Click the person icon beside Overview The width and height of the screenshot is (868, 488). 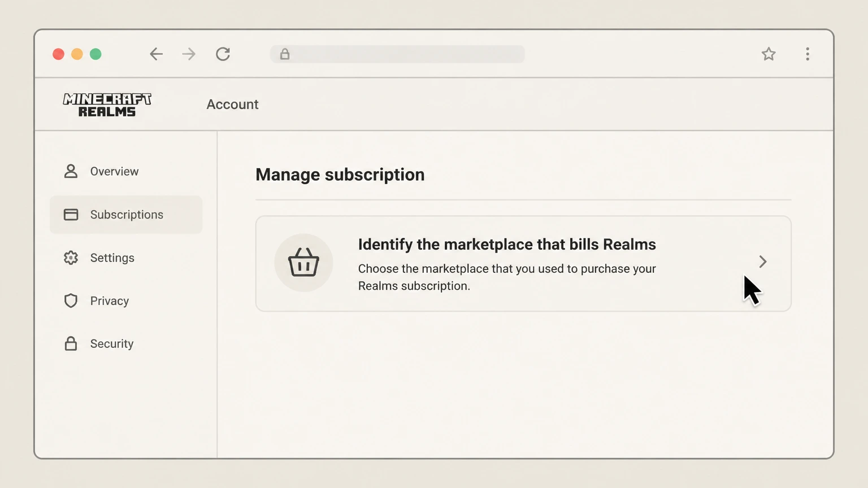(x=71, y=171)
